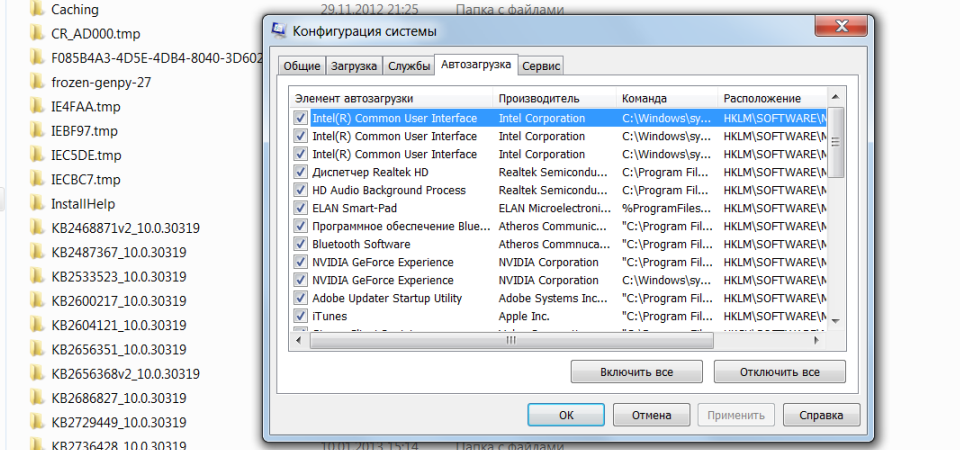Screen dimensions: 960x450
Task: Open the Сервис tab
Action: [541, 66]
